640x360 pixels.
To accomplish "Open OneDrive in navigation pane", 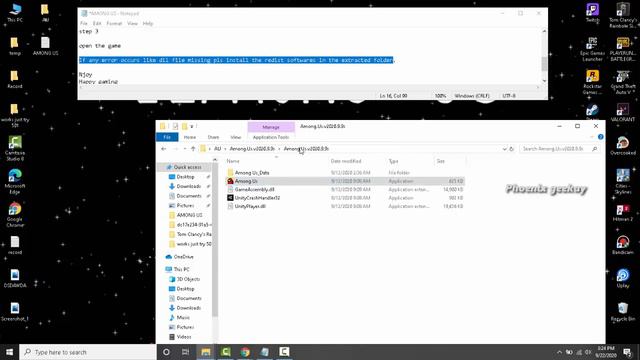I will pos(183,257).
